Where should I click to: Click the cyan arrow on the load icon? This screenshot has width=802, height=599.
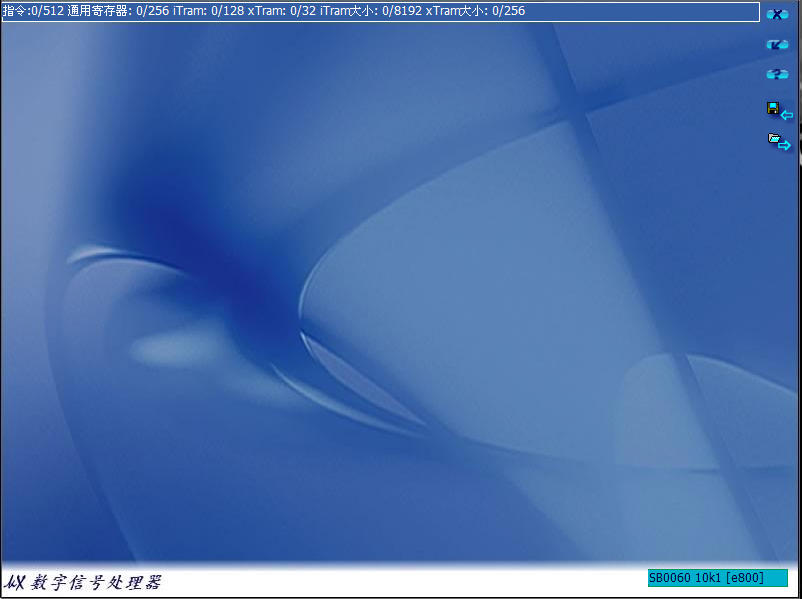[x=785, y=146]
